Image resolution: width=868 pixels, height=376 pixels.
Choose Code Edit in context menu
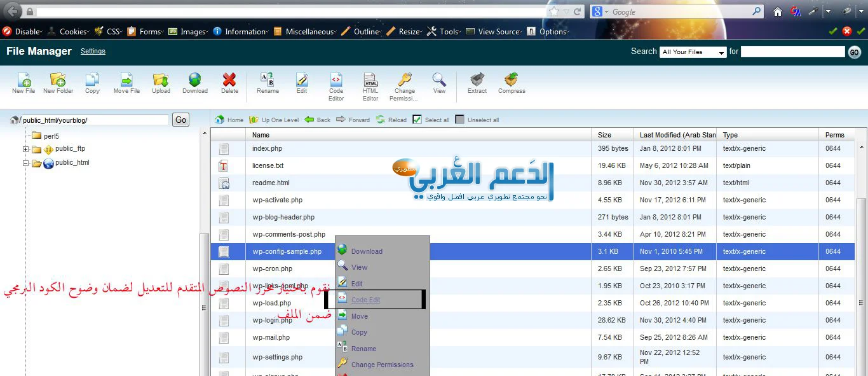pos(365,300)
